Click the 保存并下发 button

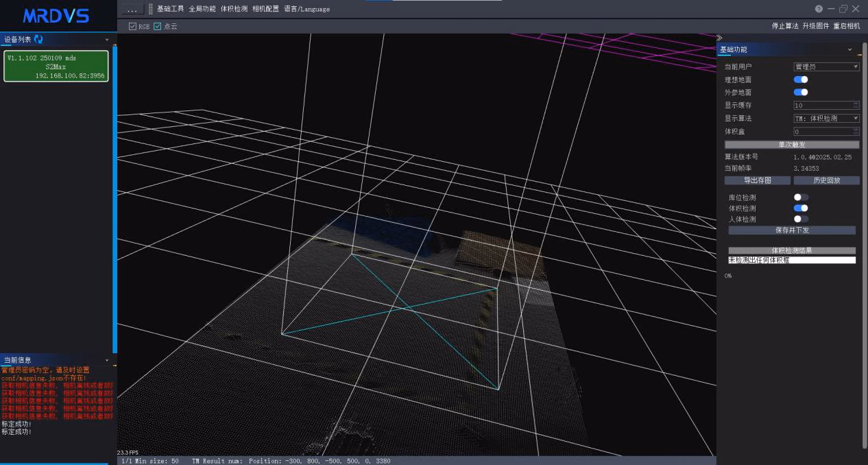point(792,230)
